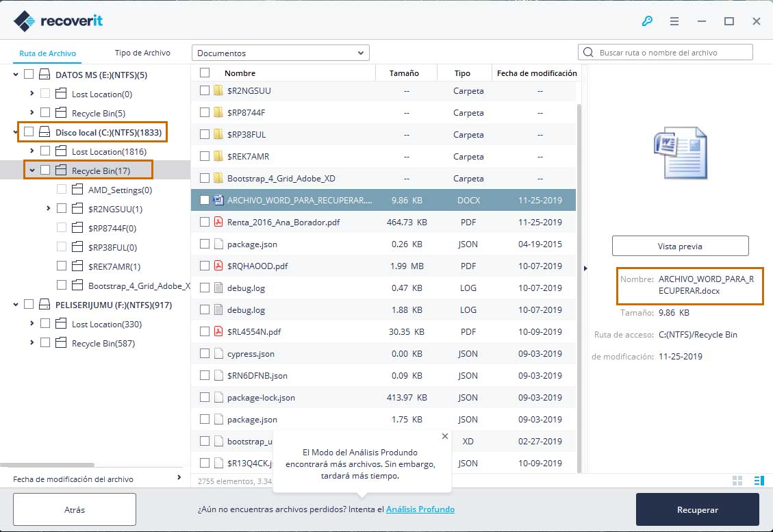Expand the $R2NGSUU(1) tree node

click(49, 209)
